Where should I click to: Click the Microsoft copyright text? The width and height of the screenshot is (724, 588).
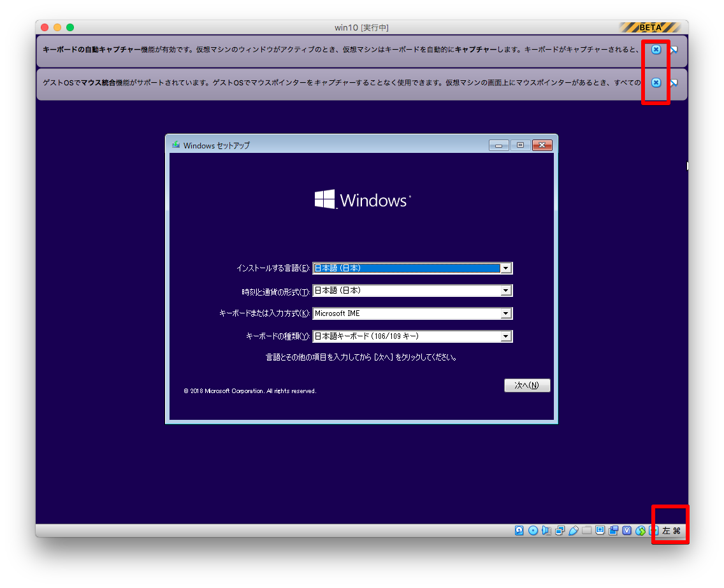(250, 391)
